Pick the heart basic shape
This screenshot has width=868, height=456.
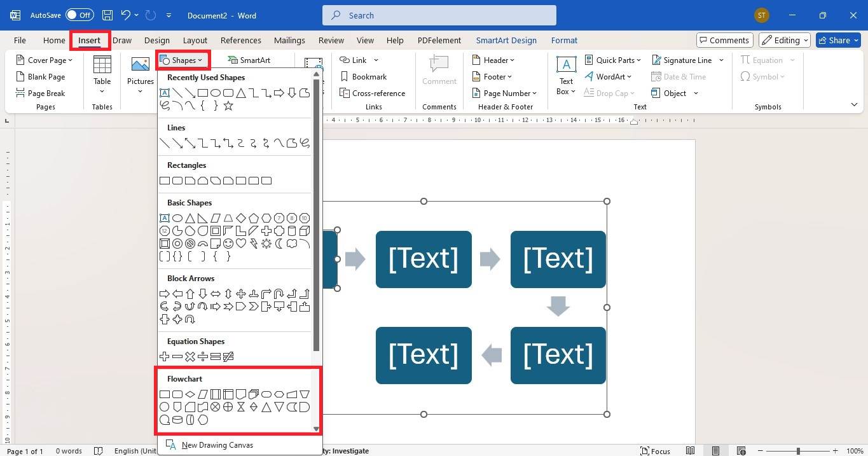pyautogui.click(x=241, y=244)
